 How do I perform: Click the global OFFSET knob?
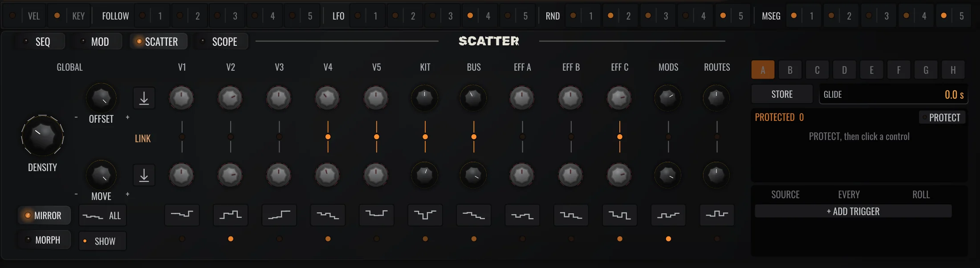pyautogui.click(x=101, y=98)
